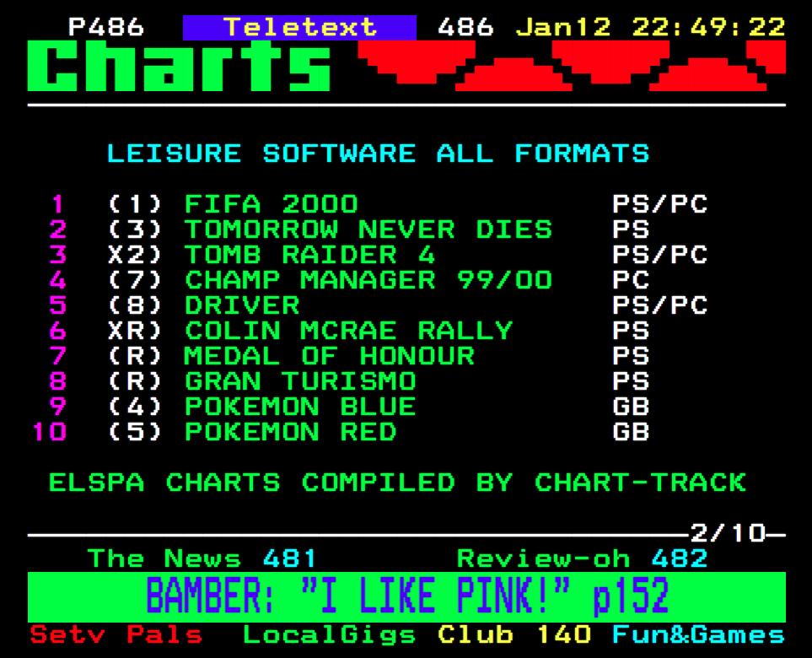
Task: Open the green LocalGigs fastext link
Action: [x=330, y=635]
